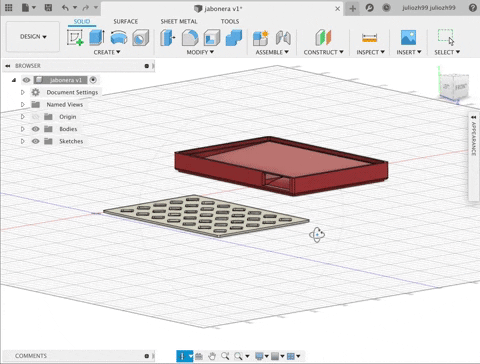Click the Extensions circular icon in title bar
Viewport: 480px width, 364px height.
point(369,8)
